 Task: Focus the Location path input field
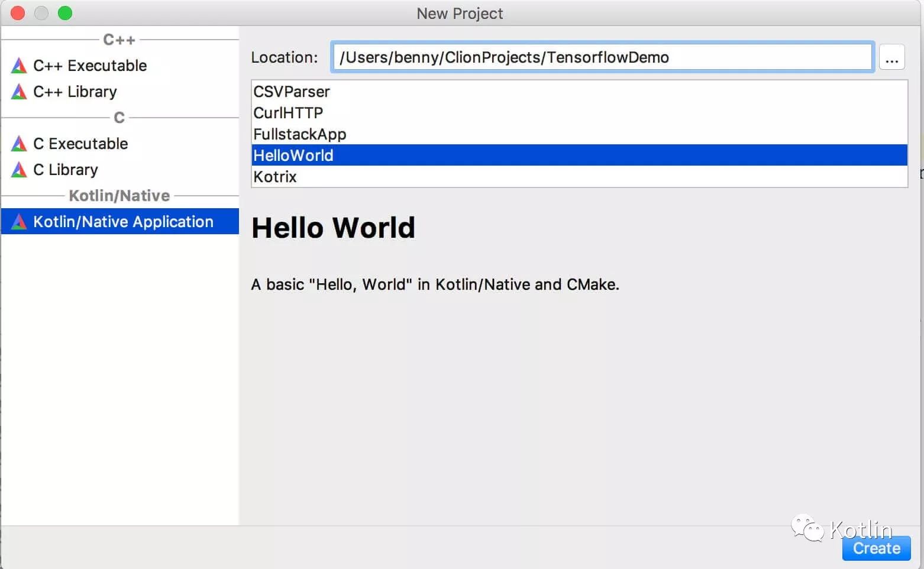pos(602,57)
